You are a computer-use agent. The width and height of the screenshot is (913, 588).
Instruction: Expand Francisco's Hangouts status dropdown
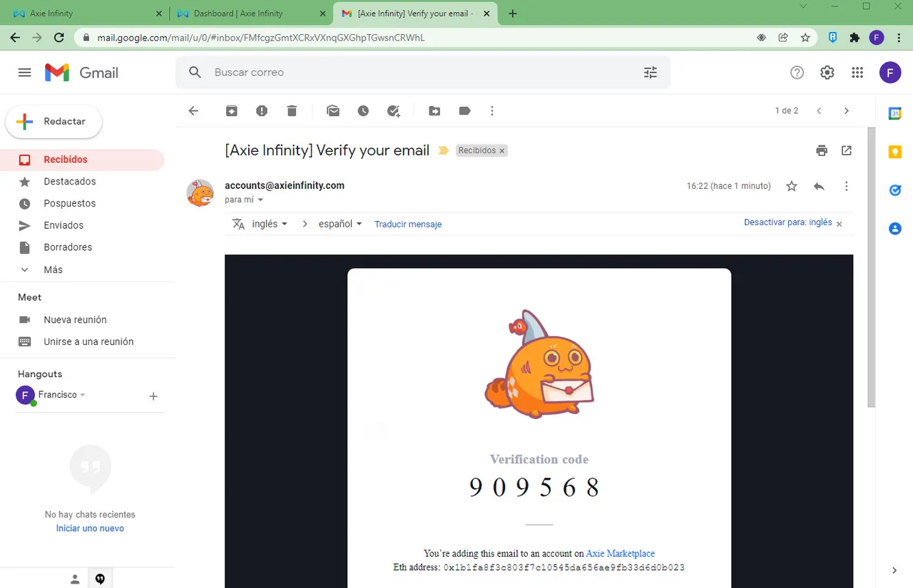[x=83, y=395]
